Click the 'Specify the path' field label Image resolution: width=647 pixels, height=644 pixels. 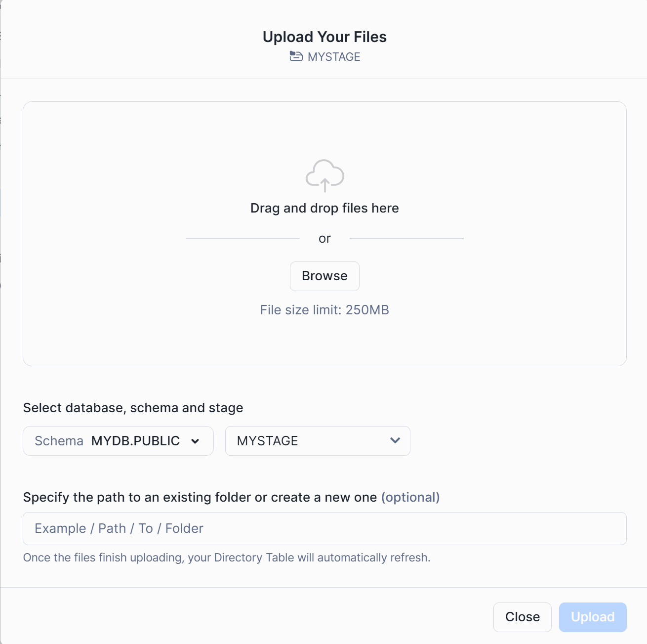click(x=200, y=497)
